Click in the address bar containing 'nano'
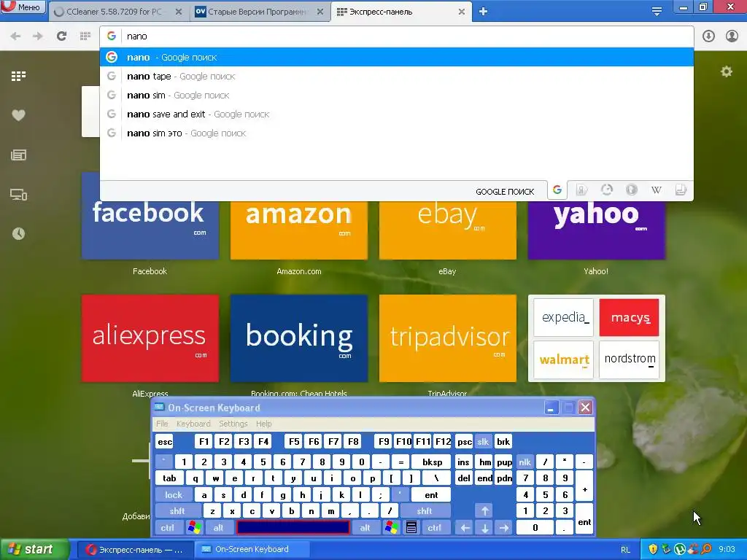 (x=396, y=36)
